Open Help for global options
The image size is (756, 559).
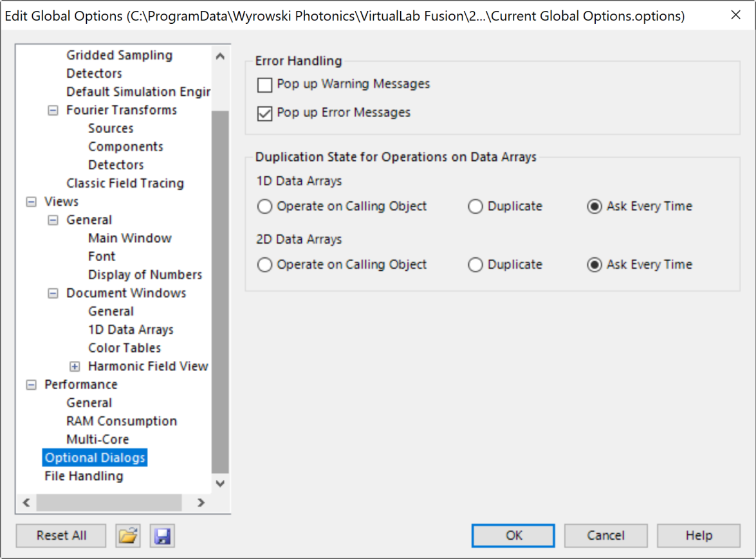[699, 535]
